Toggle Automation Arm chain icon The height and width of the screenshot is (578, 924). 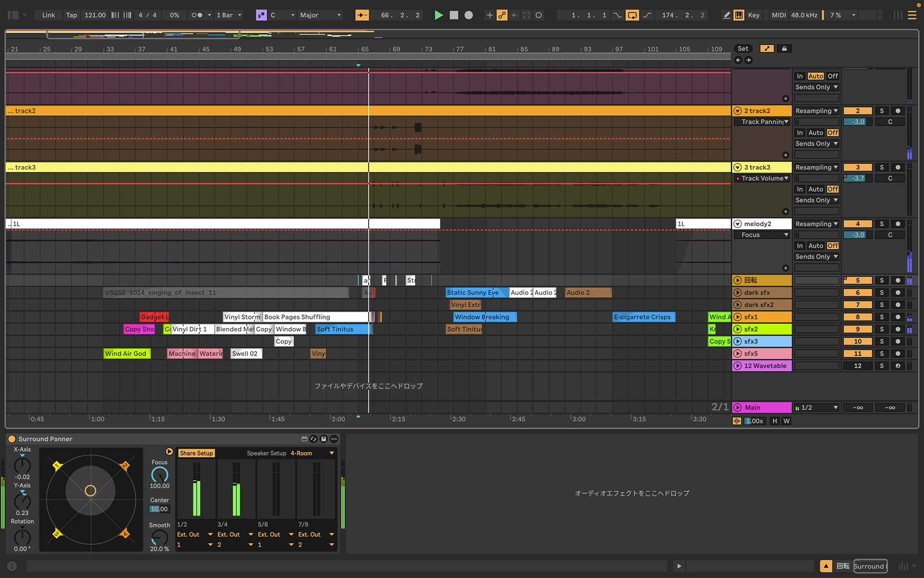tap(502, 15)
